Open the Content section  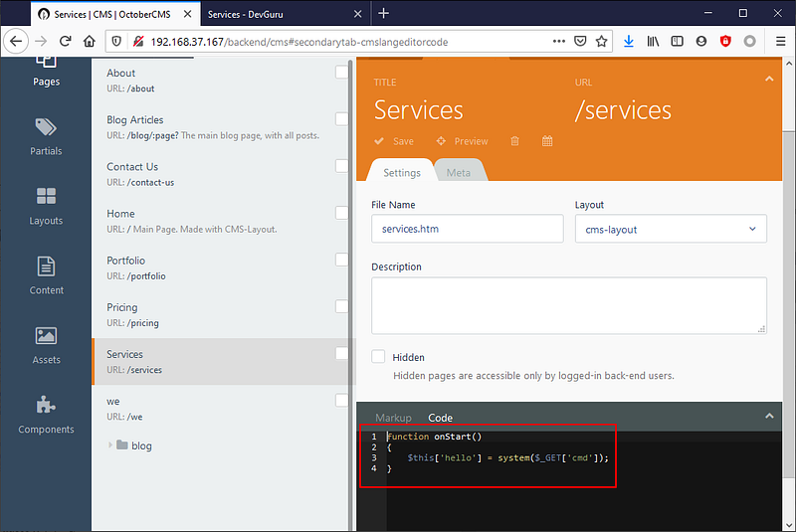[x=46, y=275]
